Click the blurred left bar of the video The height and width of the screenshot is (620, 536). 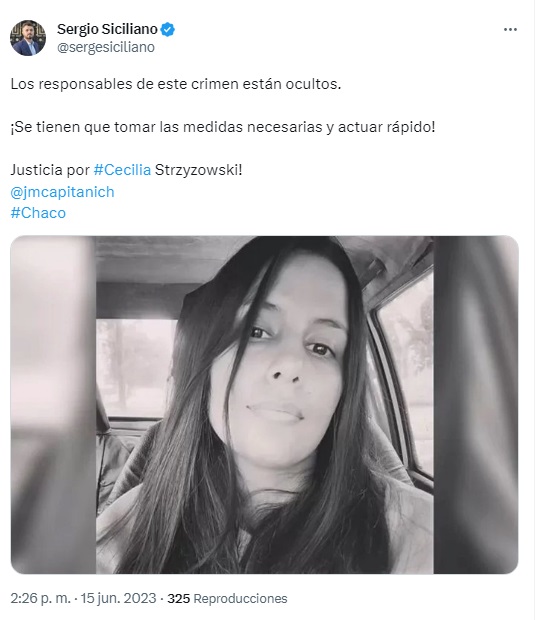pyautogui.click(x=53, y=405)
